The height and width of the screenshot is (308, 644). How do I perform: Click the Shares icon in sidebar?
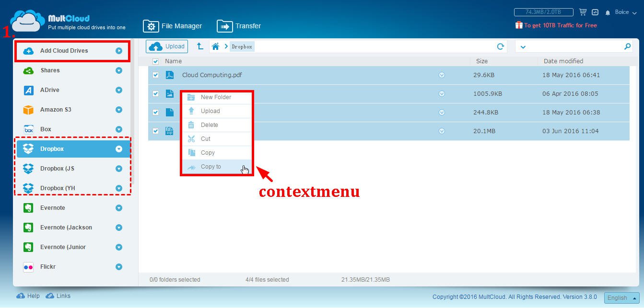point(28,70)
